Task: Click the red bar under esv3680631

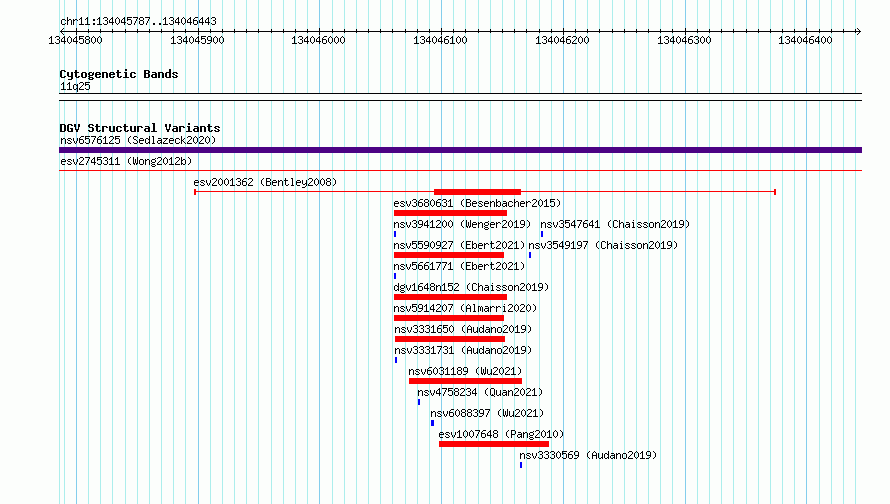Action: (450, 213)
